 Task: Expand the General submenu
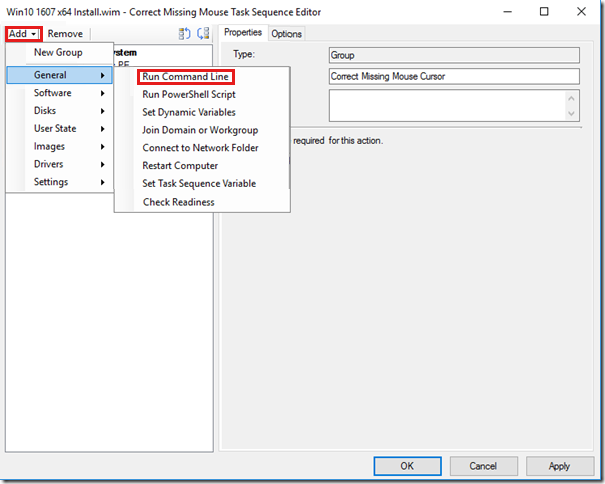(x=60, y=75)
